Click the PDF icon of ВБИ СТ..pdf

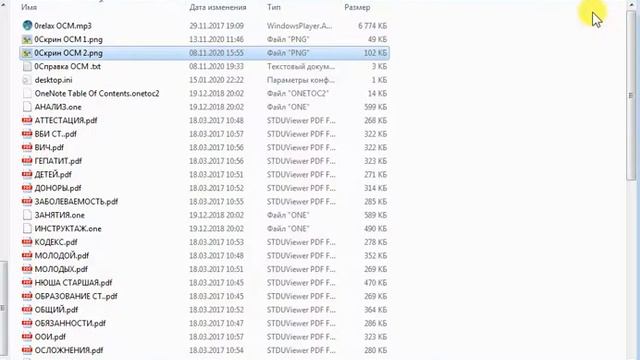click(27, 134)
